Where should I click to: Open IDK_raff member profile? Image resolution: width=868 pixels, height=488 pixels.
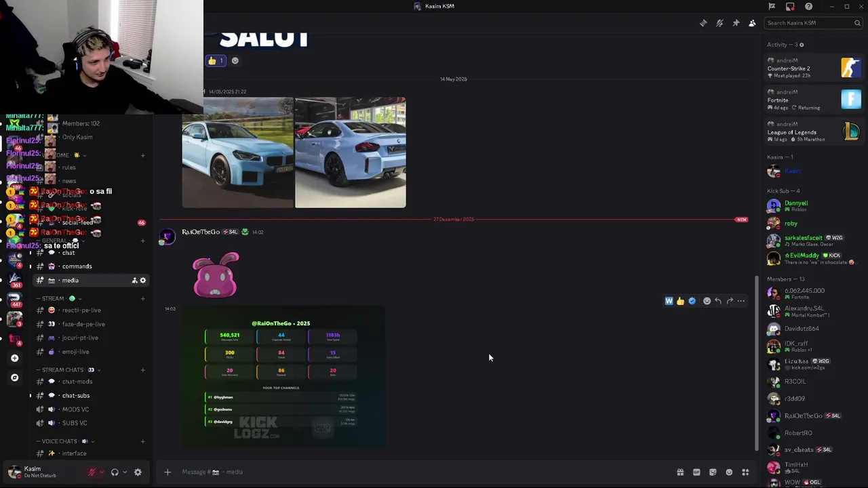[812, 346]
